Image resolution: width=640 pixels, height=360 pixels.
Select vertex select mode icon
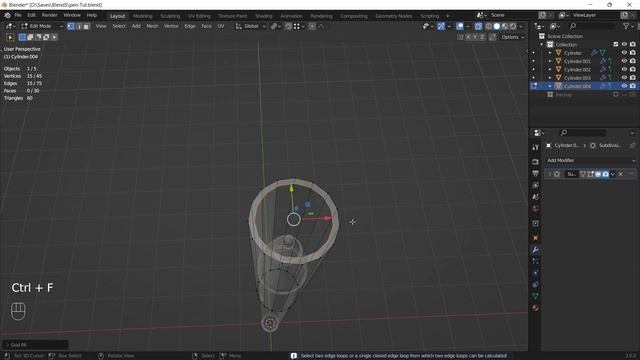[71, 26]
